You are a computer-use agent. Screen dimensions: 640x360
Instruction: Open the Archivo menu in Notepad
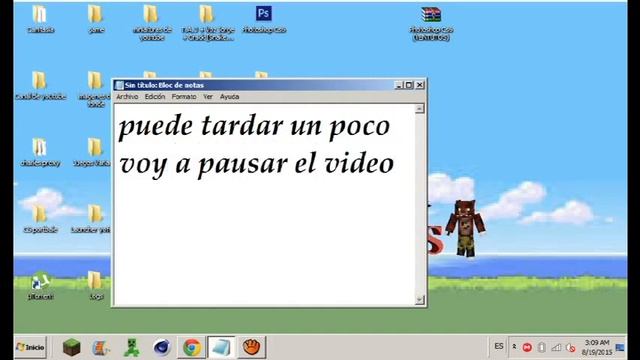click(127, 97)
